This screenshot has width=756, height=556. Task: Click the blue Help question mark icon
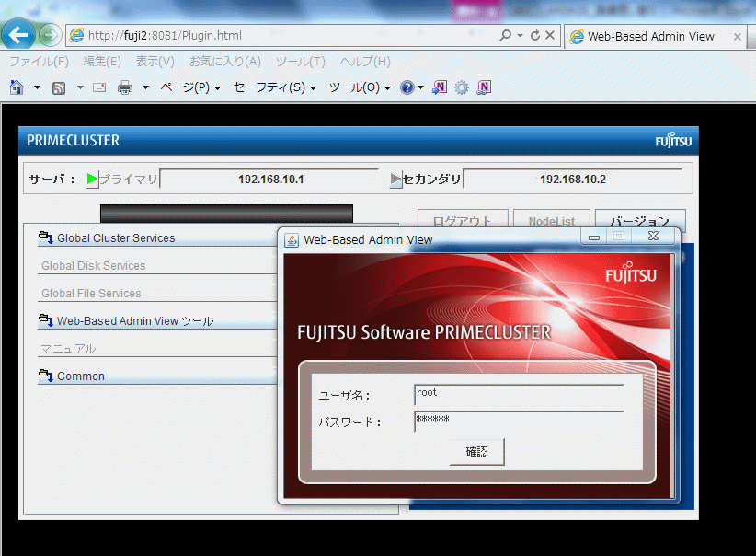(407, 87)
